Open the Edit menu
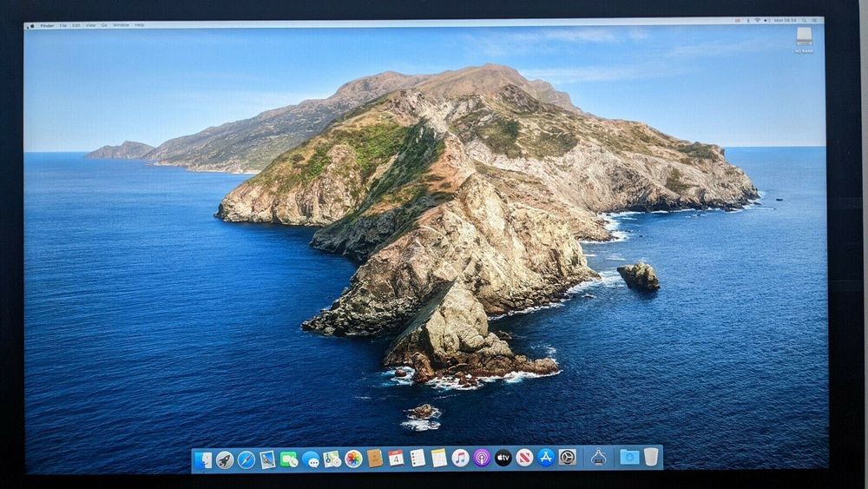The width and height of the screenshot is (868, 489). click(76, 25)
